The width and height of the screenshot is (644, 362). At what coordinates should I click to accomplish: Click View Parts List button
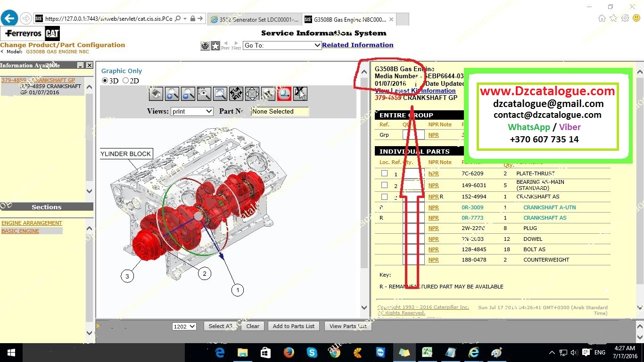[x=348, y=326]
